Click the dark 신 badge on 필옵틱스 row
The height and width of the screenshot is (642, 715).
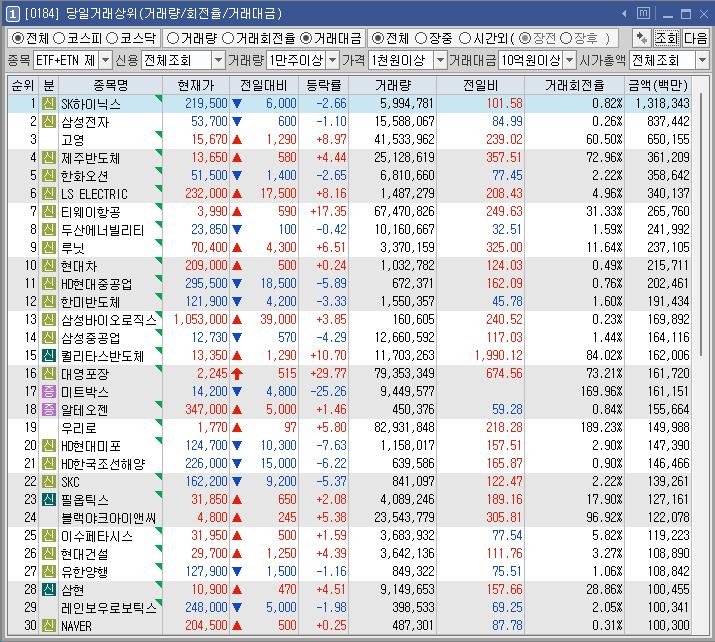[49, 499]
